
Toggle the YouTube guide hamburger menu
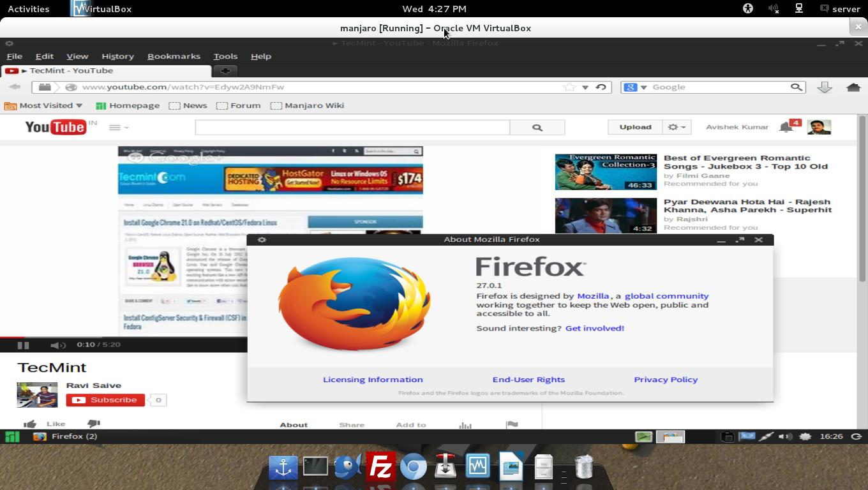point(114,127)
